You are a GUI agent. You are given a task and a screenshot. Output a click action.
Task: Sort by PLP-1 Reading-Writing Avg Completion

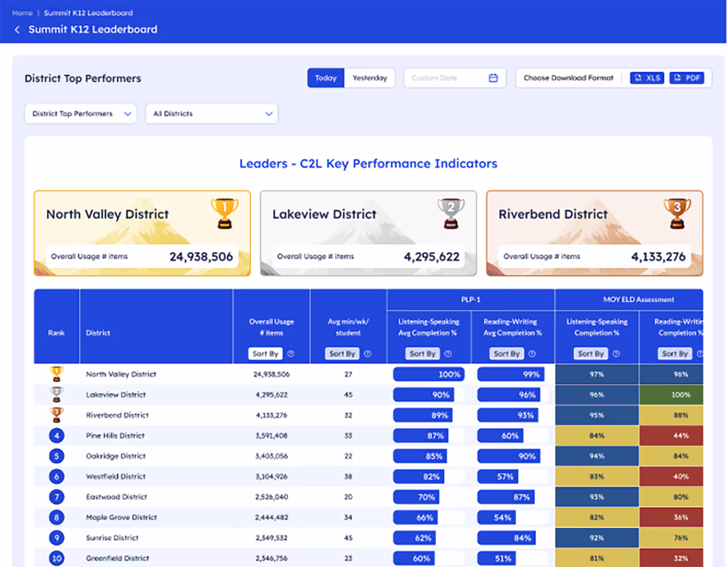pyautogui.click(x=507, y=354)
